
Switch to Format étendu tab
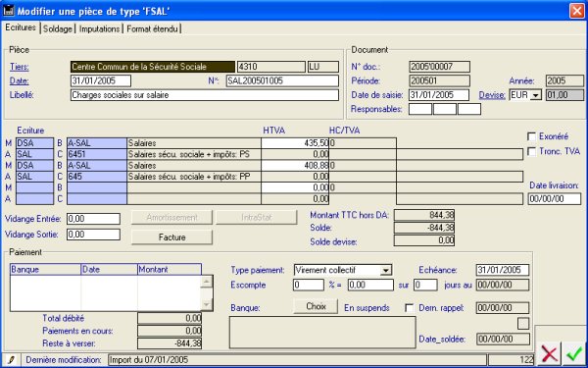point(152,28)
